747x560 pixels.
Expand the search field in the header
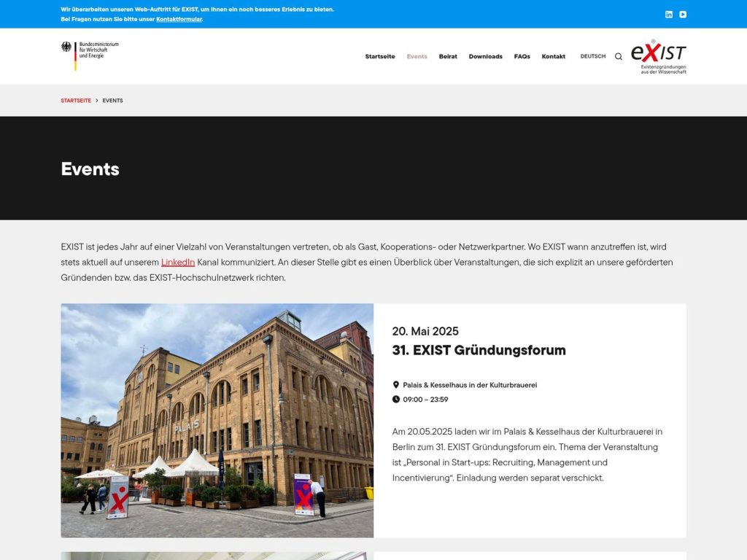pyautogui.click(x=618, y=56)
